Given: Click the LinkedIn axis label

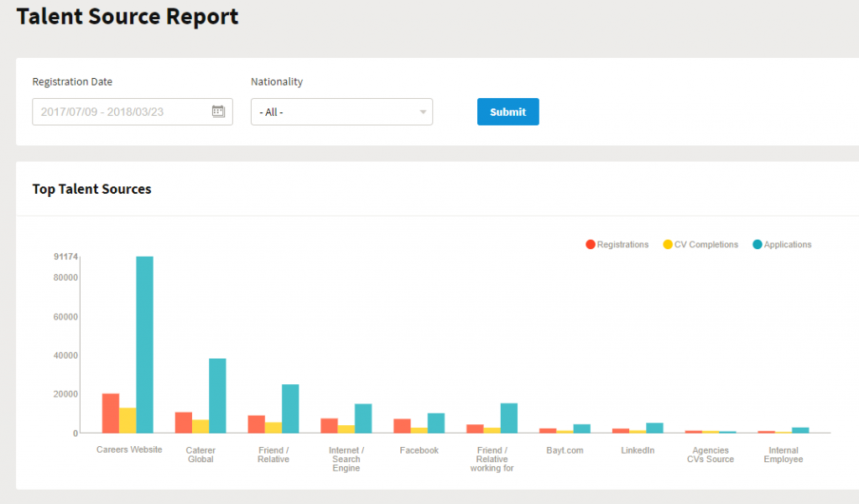Looking at the screenshot, I should (638, 450).
